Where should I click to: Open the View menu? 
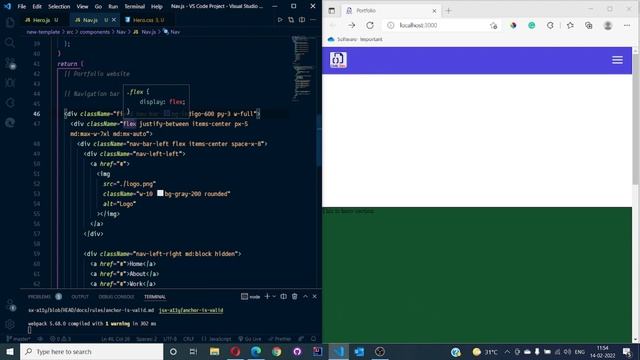[82, 7]
